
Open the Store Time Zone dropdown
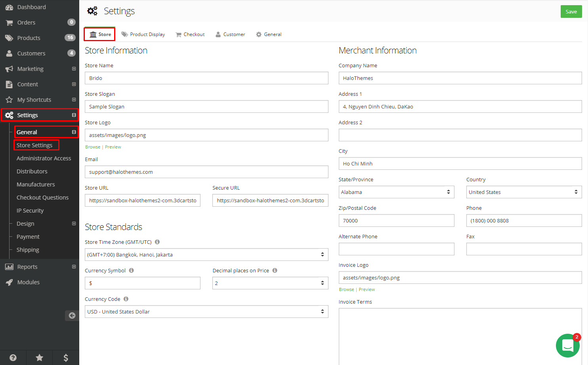point(206,255)
